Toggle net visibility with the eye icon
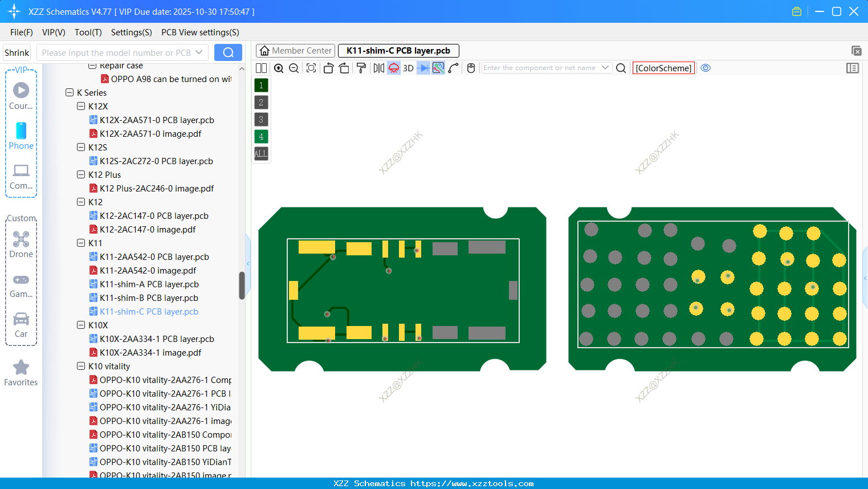This screenshot has width=868, height=489. coord(706,67)
